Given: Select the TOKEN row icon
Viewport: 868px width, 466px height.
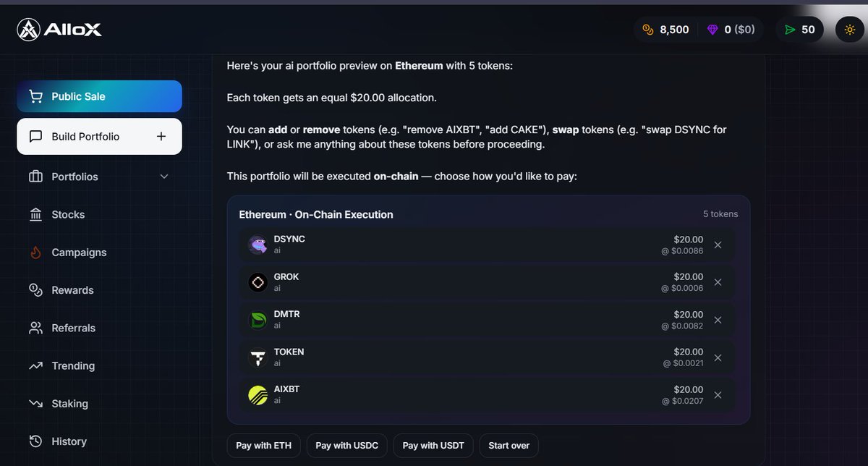Looking at the screenshot, I should pos(258,357).
